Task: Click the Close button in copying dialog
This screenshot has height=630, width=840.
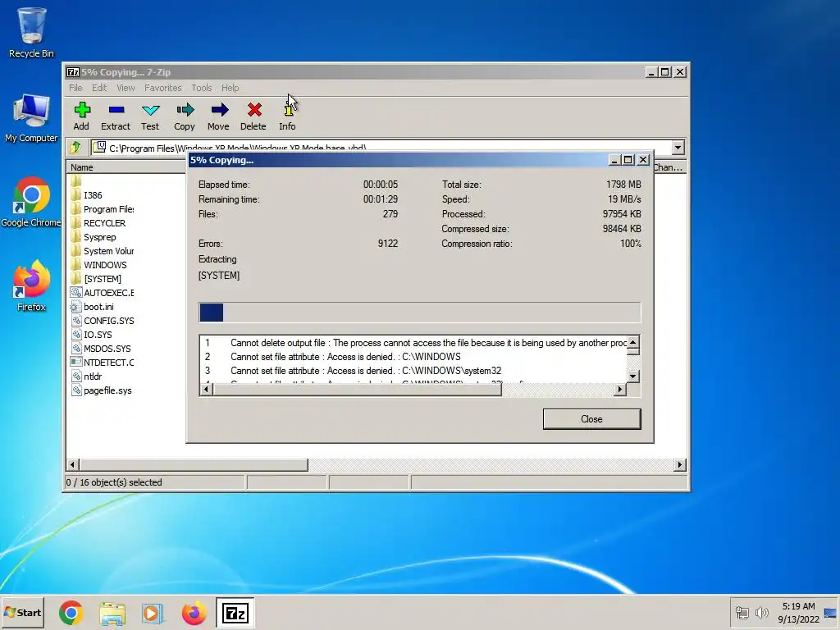Action: pos(591,419)
